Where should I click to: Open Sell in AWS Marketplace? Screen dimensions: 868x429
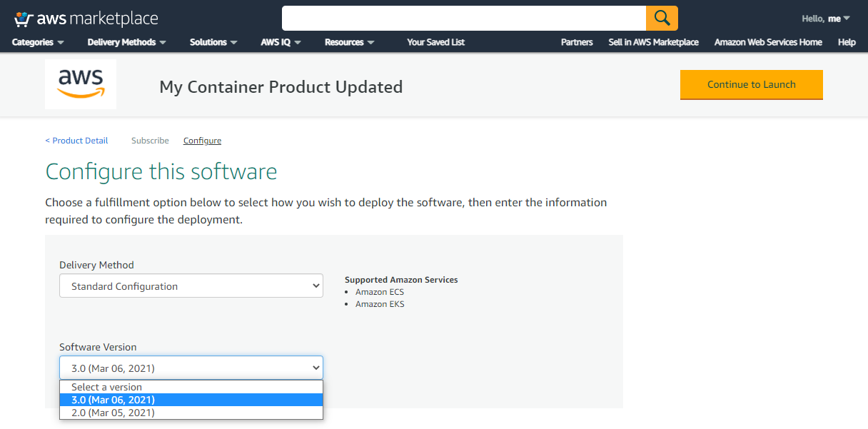(x=653, y=42)
